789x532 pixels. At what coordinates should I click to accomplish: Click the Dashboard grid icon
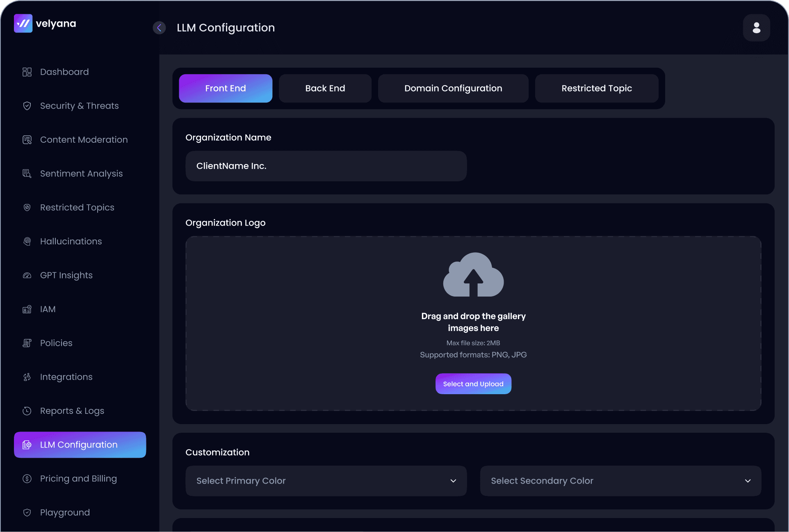tap(27, 72)
